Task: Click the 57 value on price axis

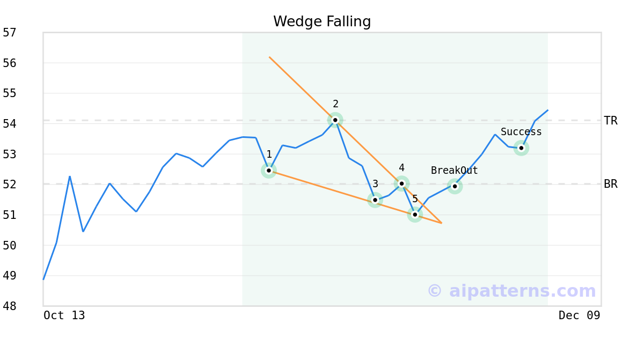Action: pyautogui.click(x=10, y=33)
